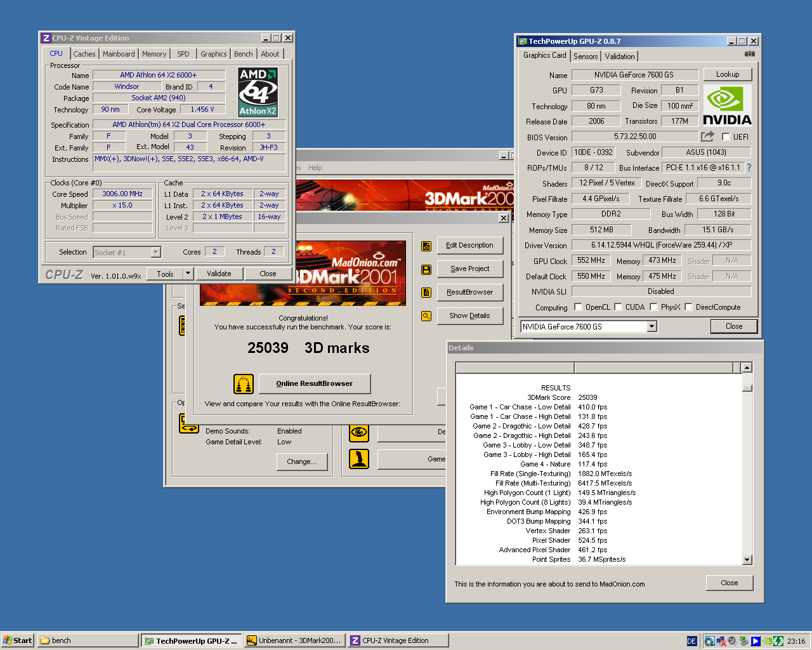Image resolution: width=812 pixels, height=650 pixels.
Task: Toggle the OpenCL checkbox
Action: 578,307
